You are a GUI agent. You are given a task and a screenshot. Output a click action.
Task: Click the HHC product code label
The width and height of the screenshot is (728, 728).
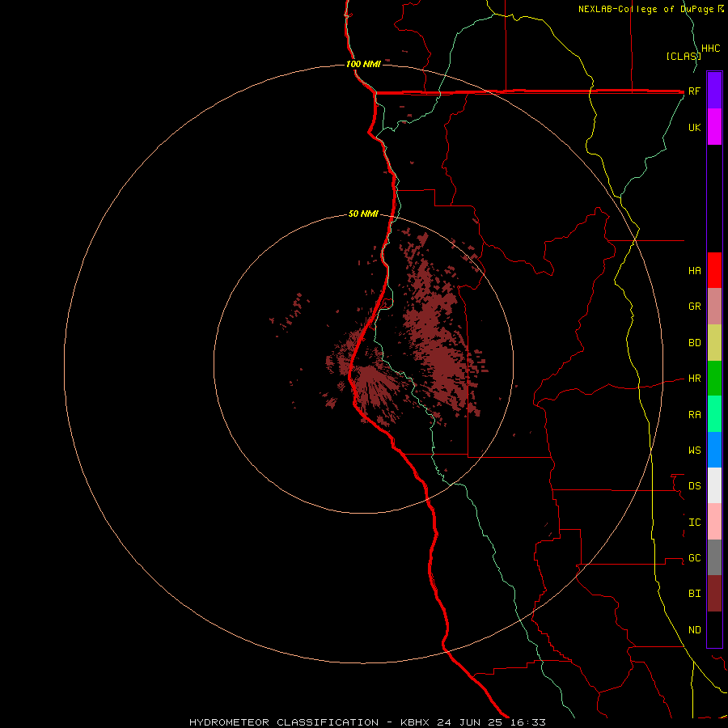(x=711, y=49)
